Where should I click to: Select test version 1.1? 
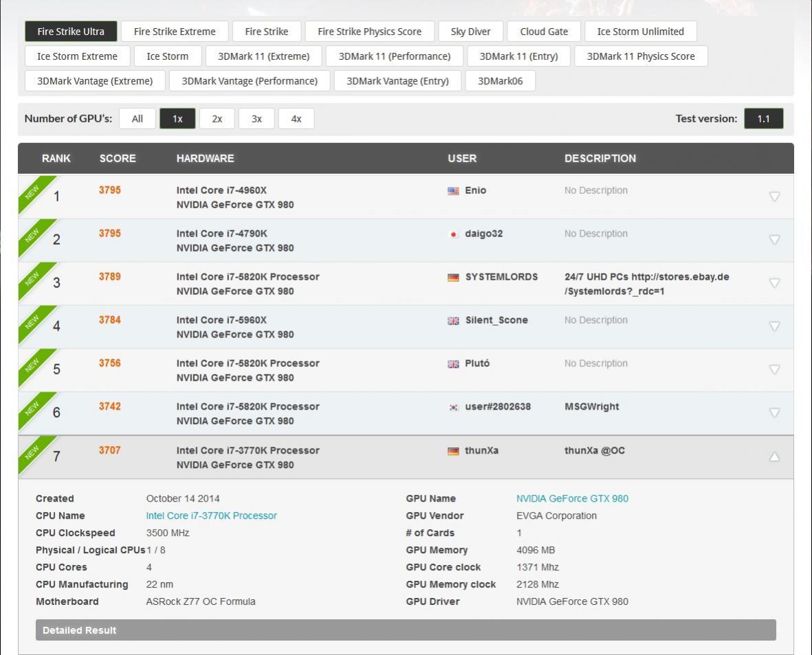click(764, 119)
